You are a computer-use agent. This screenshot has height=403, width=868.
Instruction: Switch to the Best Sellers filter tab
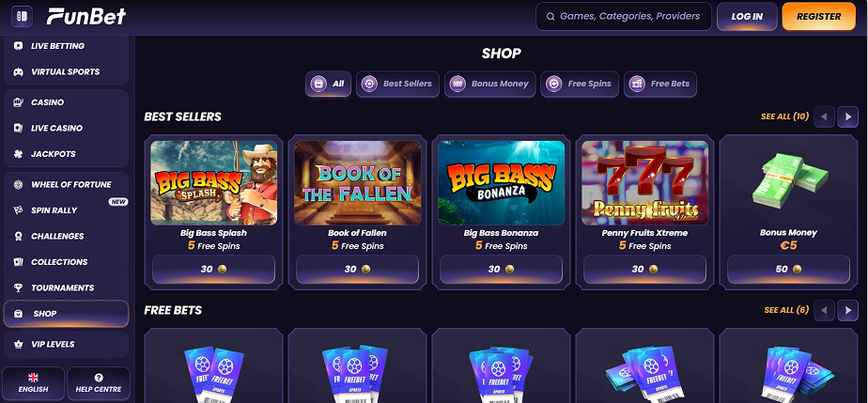pyautogui.click(x=397, y=85)
